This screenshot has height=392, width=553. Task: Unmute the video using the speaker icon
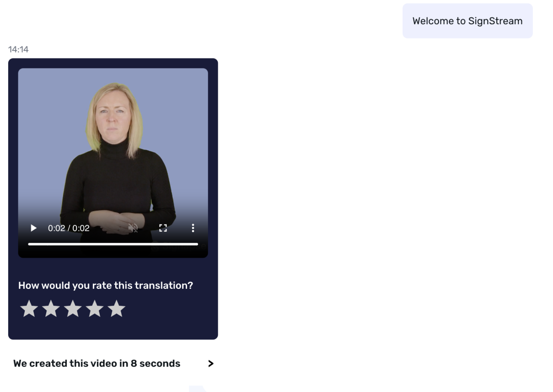[133, 228]
